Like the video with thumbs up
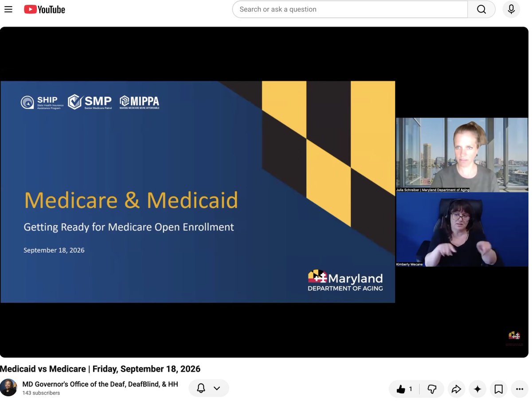Viewport: 532px width, 402px height. (404, 389)
